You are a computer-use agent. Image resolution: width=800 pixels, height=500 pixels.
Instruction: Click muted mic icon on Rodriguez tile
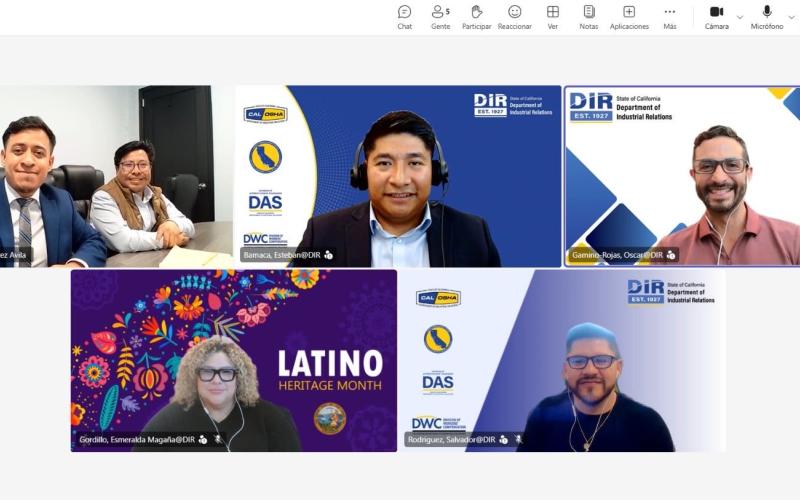[519, 439]
